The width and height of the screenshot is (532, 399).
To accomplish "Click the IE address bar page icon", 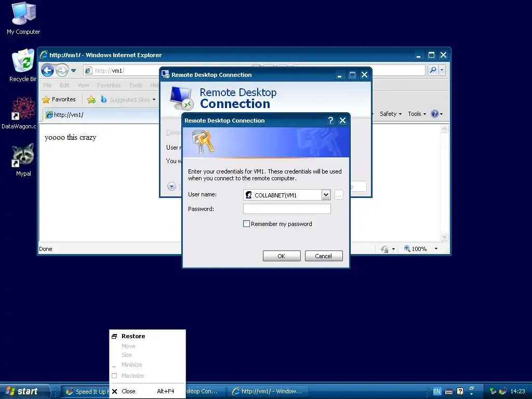I will pos(88,71).
